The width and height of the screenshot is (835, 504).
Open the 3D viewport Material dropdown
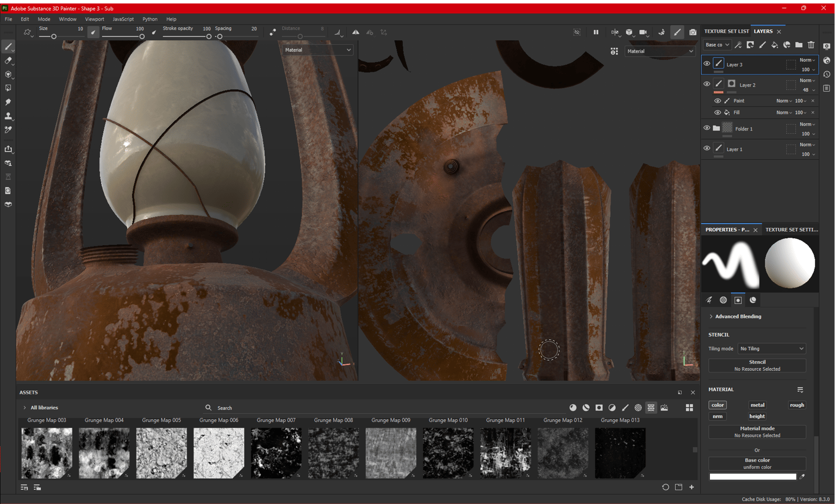pos(317,49)
